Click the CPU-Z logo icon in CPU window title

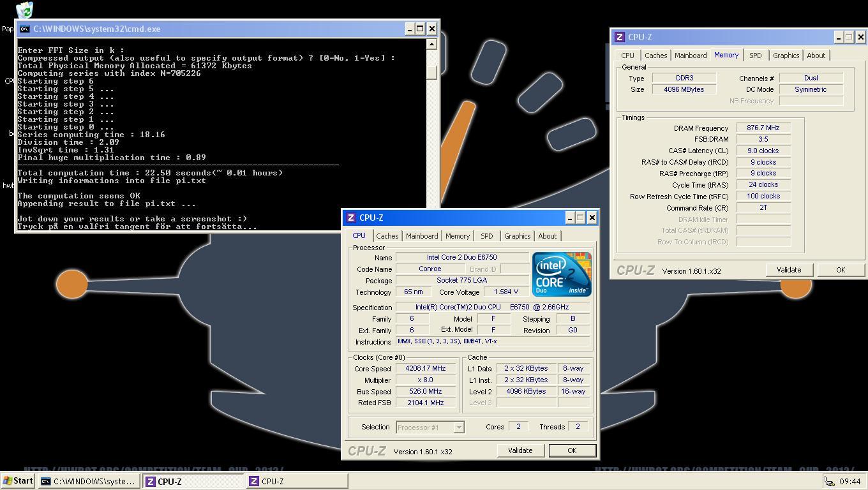(x=351, y=218)
